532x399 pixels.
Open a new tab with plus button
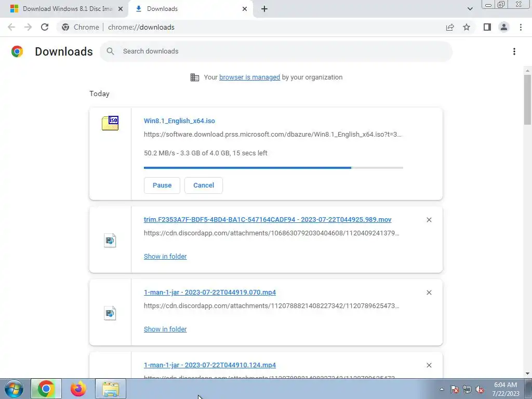(x=264, y=9)
